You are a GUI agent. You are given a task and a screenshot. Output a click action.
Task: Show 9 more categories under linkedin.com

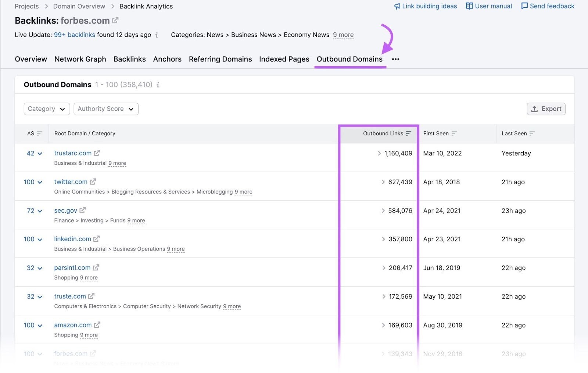pos(176,249)
